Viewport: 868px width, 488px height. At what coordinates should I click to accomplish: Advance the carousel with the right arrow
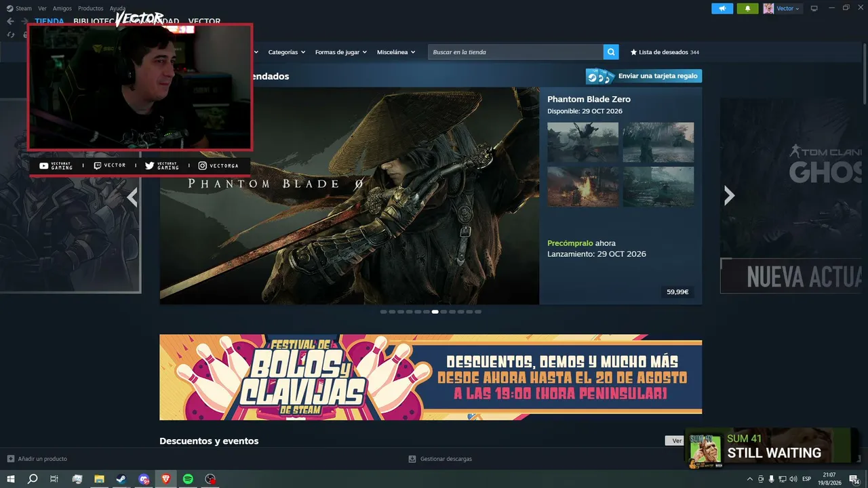coord(729,196)
